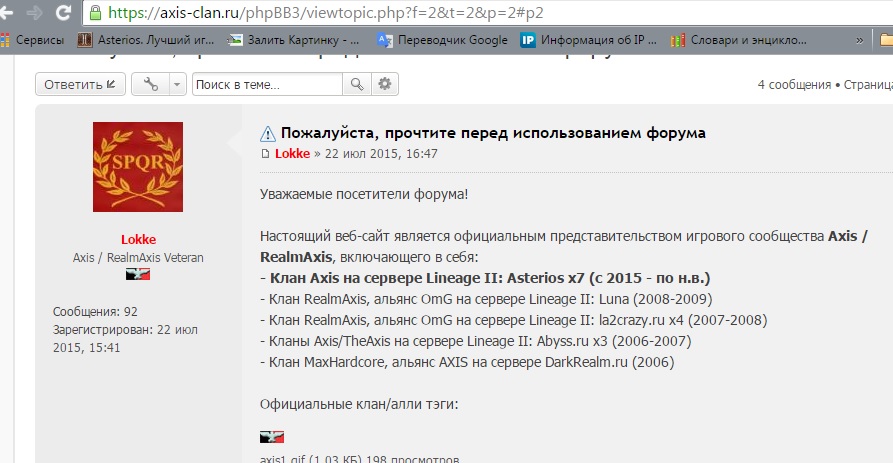Screen dimensions: 893x463
Task: Open the Переводчик Google bookmark
Action: (x=442, y=40)
